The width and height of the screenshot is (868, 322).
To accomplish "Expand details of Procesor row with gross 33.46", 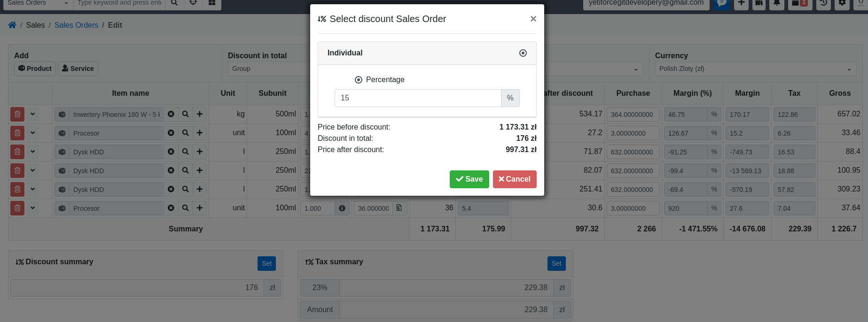I will 33,133.
